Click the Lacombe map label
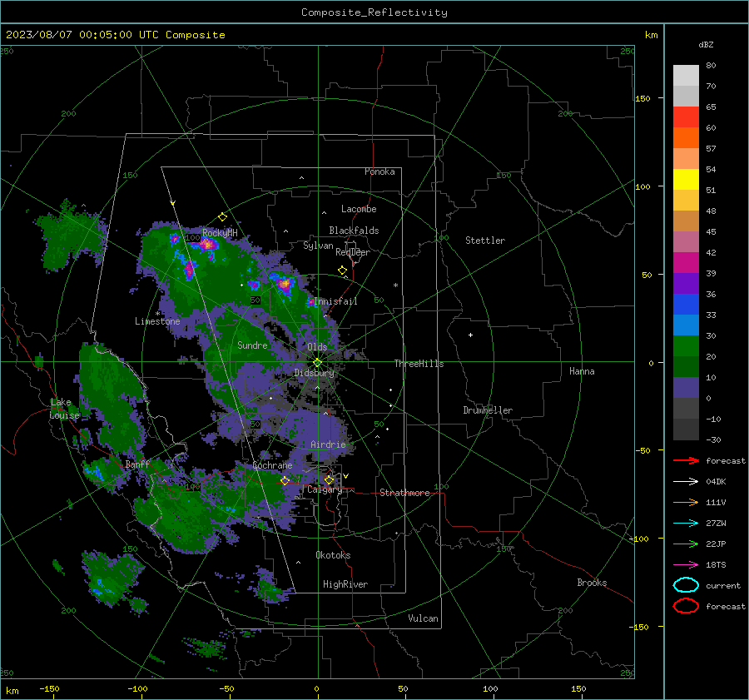The width and height of the screenshot is (749, 700). pos(359,209)
